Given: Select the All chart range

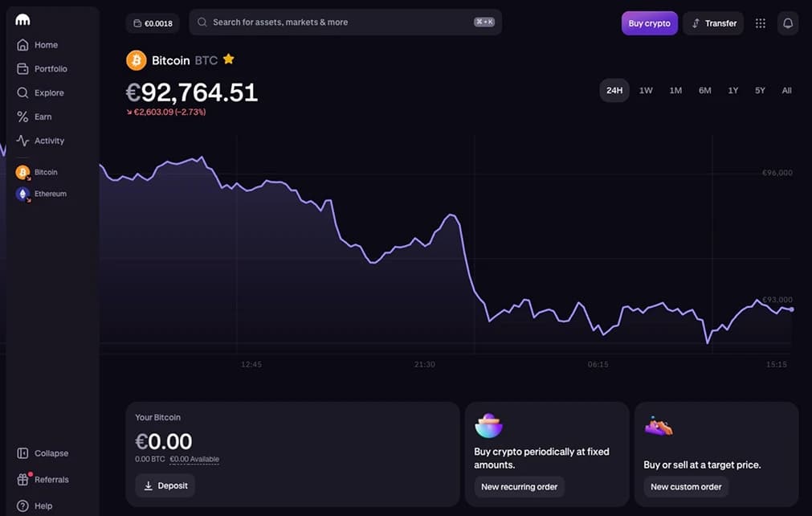Looking at the screenshot, I should coord(786,90).
